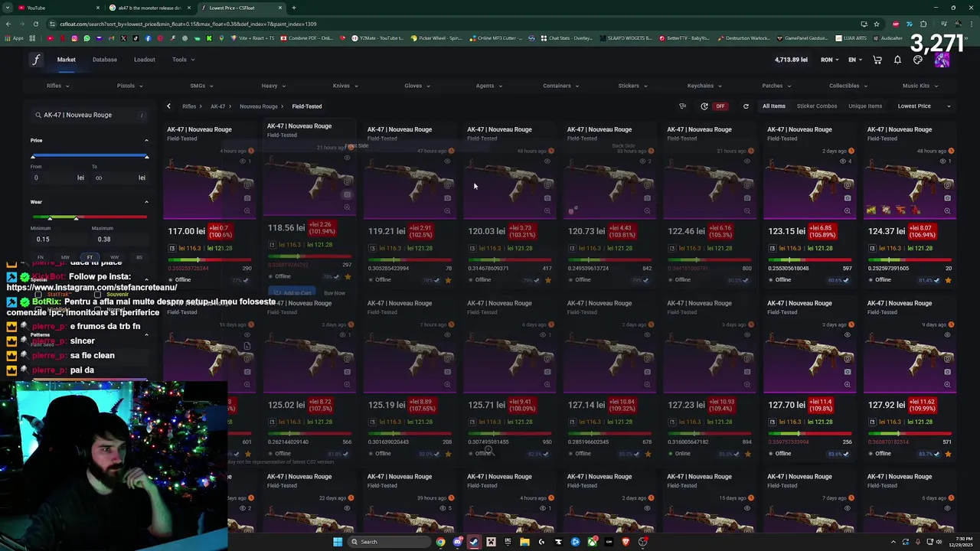Image resolution: width=980 pixels, height=551 pixels.
Task: Open the Stickers category dropdown
Action: [x=632, y=86]
